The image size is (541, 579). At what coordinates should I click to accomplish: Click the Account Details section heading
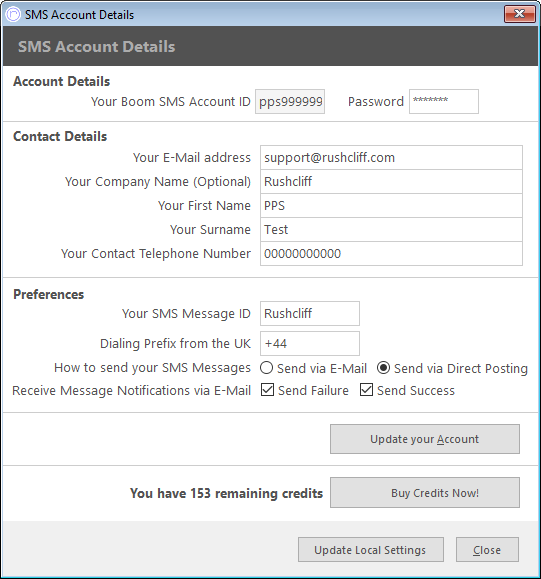tap(62, 81)
